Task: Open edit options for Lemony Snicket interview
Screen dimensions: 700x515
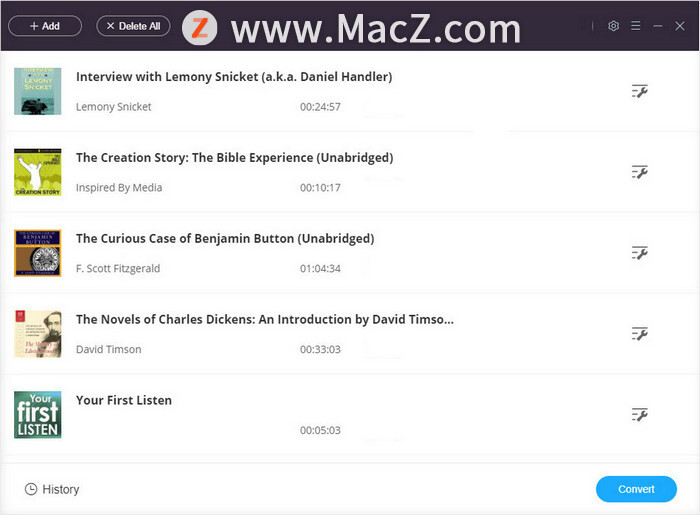Action: [639, 91]
